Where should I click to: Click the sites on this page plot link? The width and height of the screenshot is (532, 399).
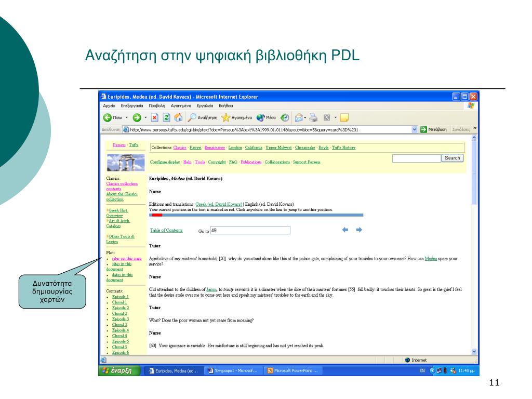click(127, 259)
